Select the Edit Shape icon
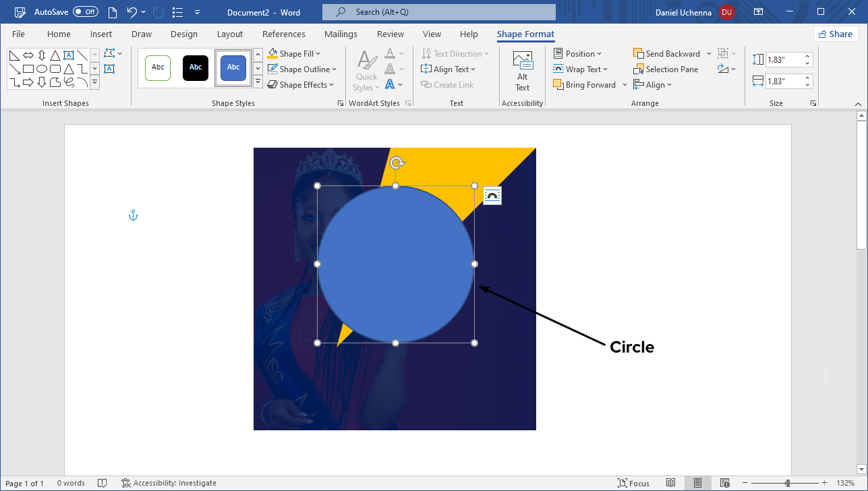 point(111,54)
